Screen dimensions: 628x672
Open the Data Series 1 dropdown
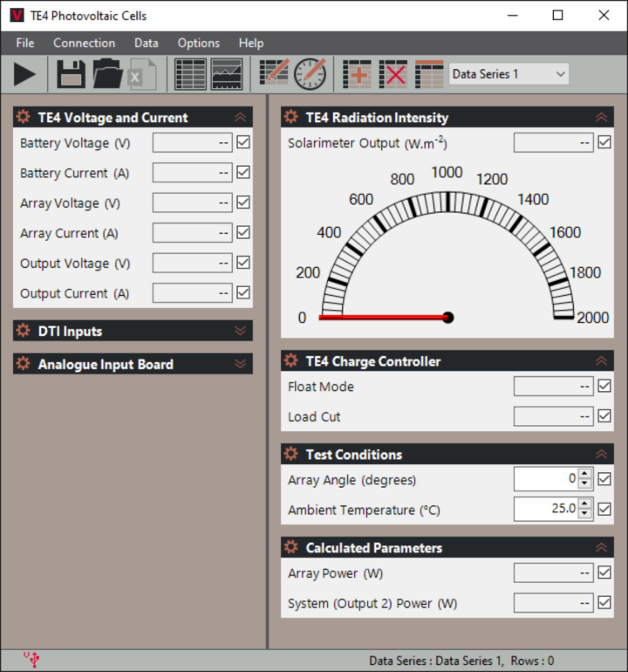click(x=509, y=74)
